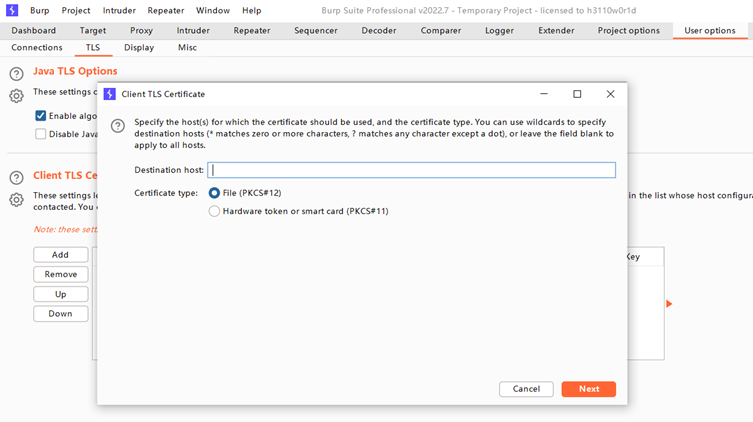This screenshot has height=422, width=753.
Task: Go to the Project options tab
Action: (629, 31)
